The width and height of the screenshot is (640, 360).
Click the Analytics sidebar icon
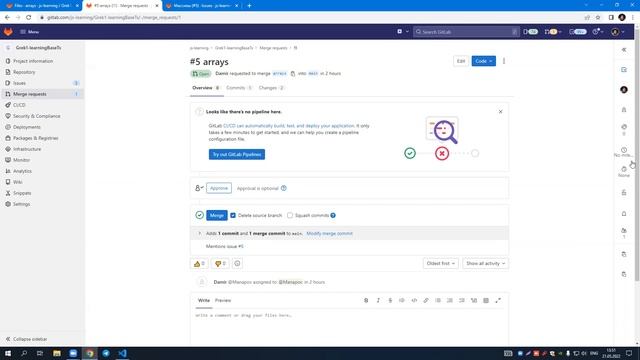[x=8, y=171]
